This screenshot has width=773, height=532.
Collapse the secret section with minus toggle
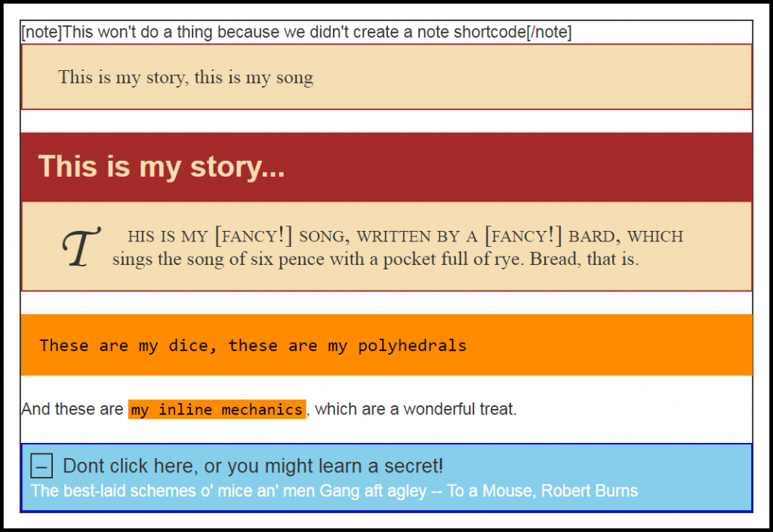pos(42,466)
